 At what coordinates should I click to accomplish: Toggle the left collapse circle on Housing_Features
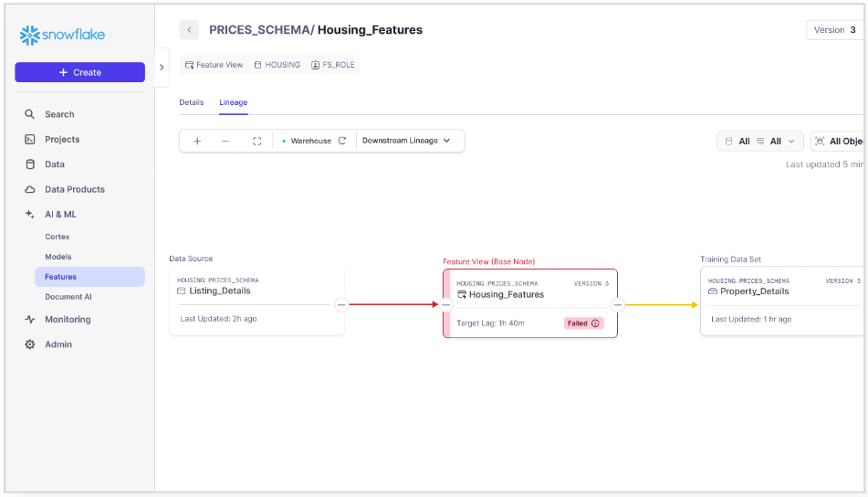[446, 305]
